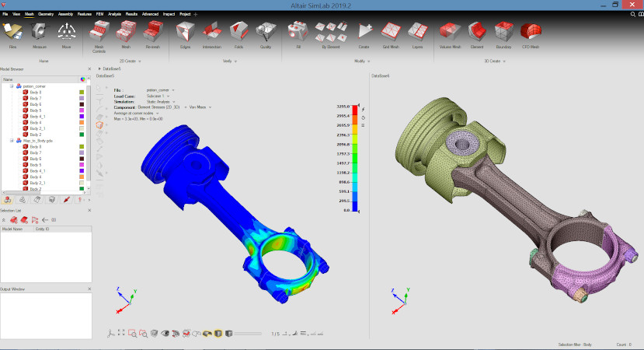Close the Model Browser panel
Screen dimensions: 644x350
click(89, 69)
